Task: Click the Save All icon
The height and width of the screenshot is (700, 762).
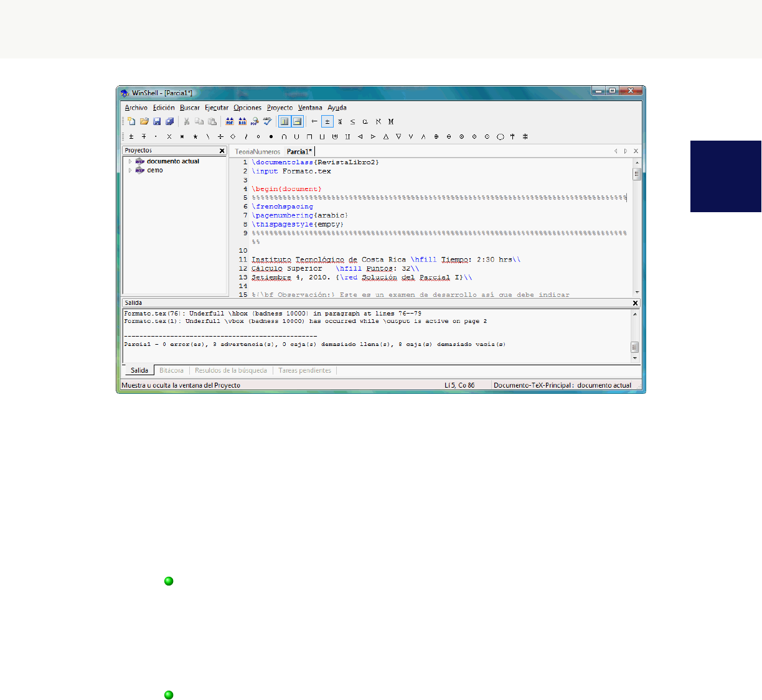Action: click(169, 121)
